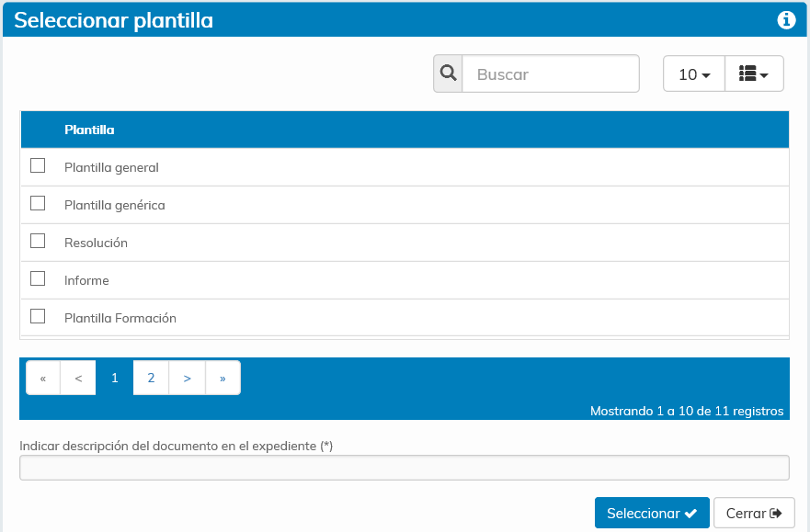
Task: Go to the first page of results
Action: [43, 378]
